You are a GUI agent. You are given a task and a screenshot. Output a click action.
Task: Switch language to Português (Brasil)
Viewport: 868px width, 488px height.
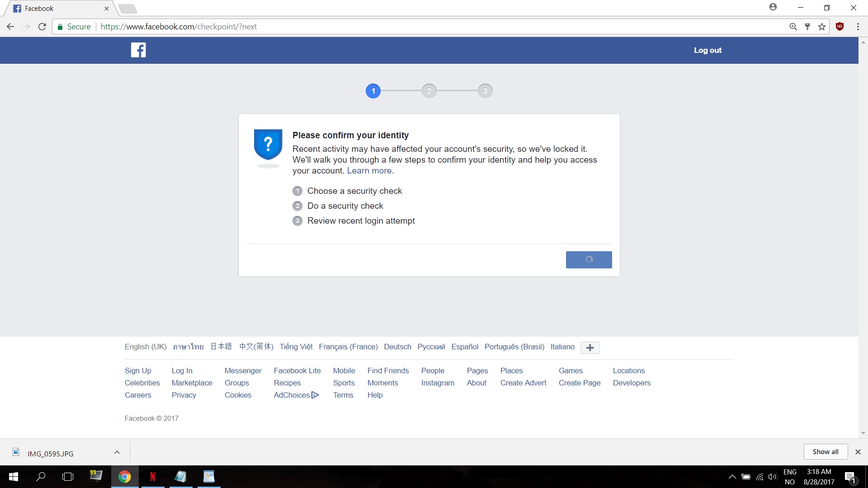point(514,347)
